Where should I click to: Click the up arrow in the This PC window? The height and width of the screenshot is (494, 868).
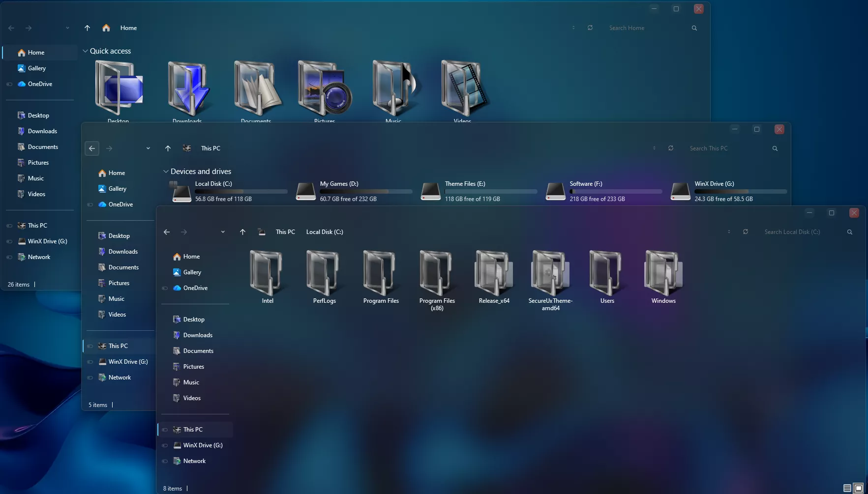click(168, 148)
